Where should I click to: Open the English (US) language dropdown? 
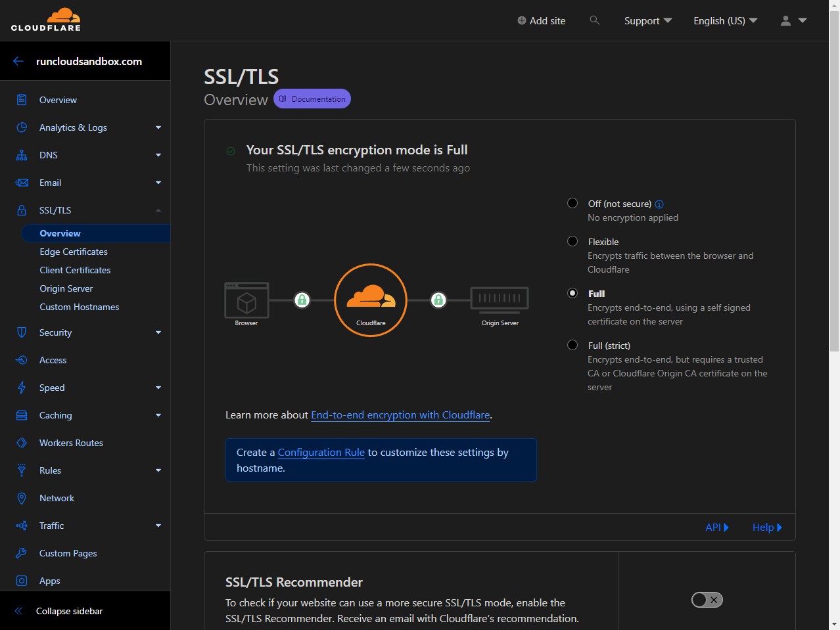pyautogui.click(x=726, y=20)
